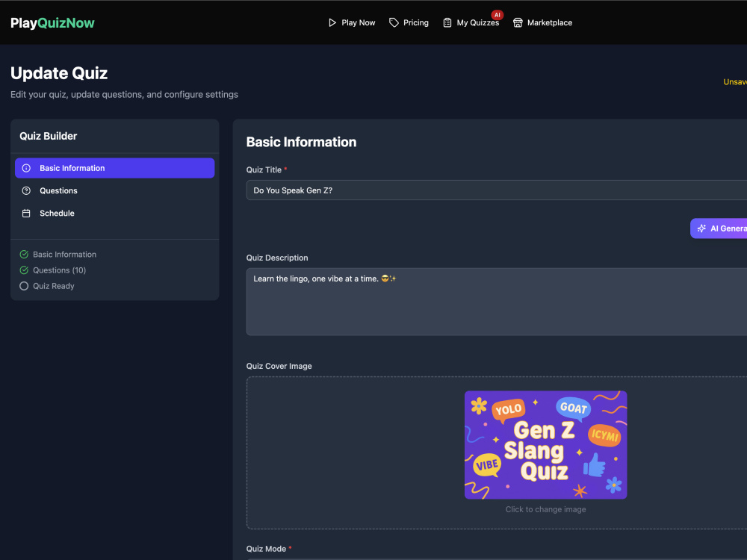This screenshot has height=560, width=747.
Task: Click the AI Generate button
Action: click(x=719, y=228)
